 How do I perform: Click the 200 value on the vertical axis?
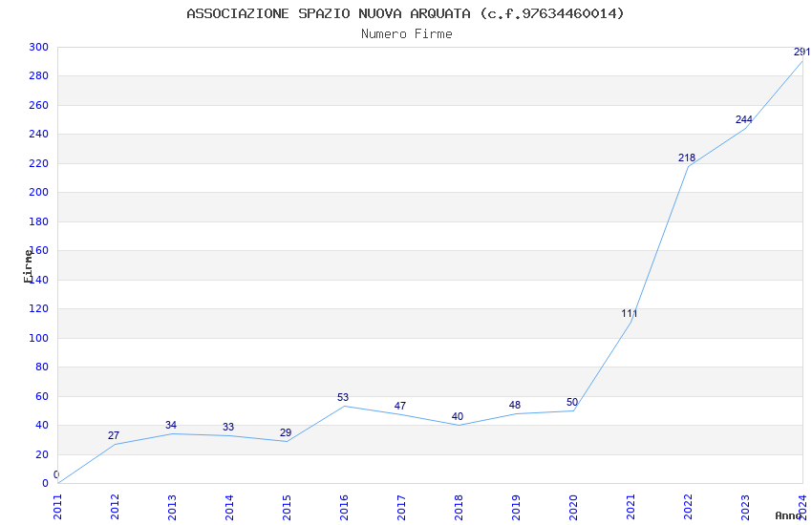[x=39, y=193]
